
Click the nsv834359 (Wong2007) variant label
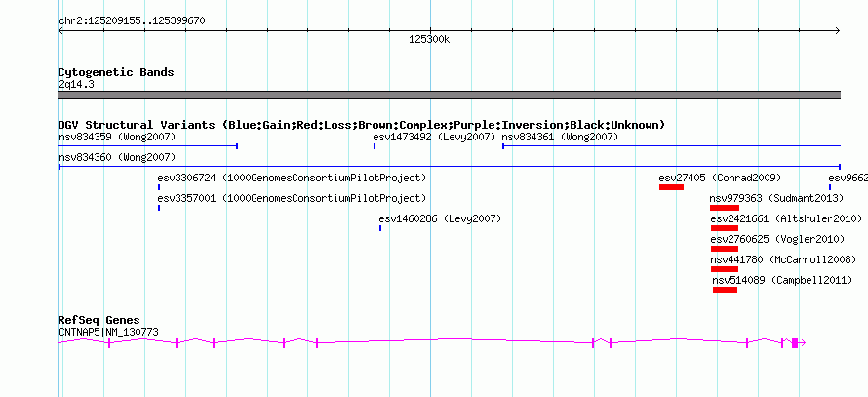pos(117,137)
